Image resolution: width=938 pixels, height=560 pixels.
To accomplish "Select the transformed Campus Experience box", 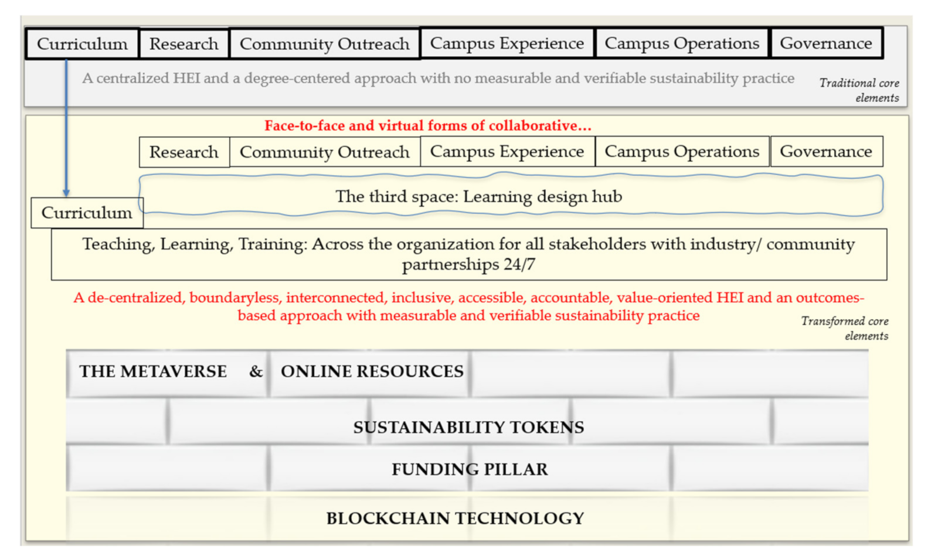I will coord(507,151).
